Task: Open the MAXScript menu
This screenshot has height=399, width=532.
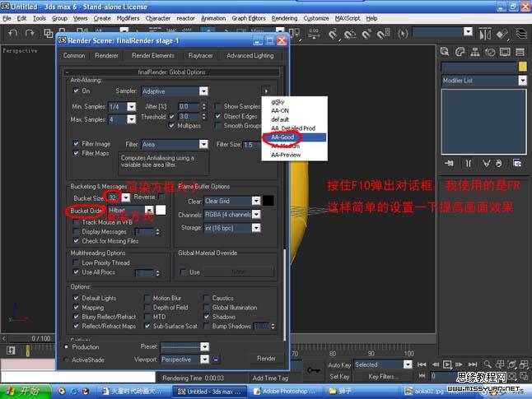Action: pyautogui.click(x=348, y=18)
